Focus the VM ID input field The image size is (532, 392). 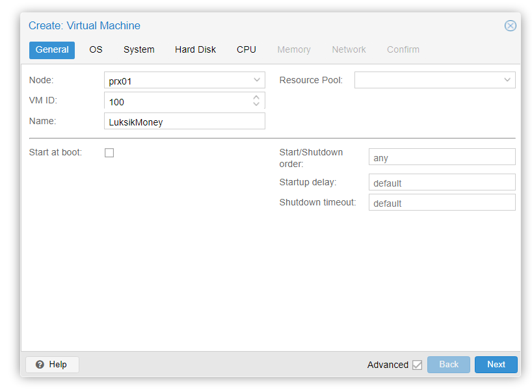176,101
